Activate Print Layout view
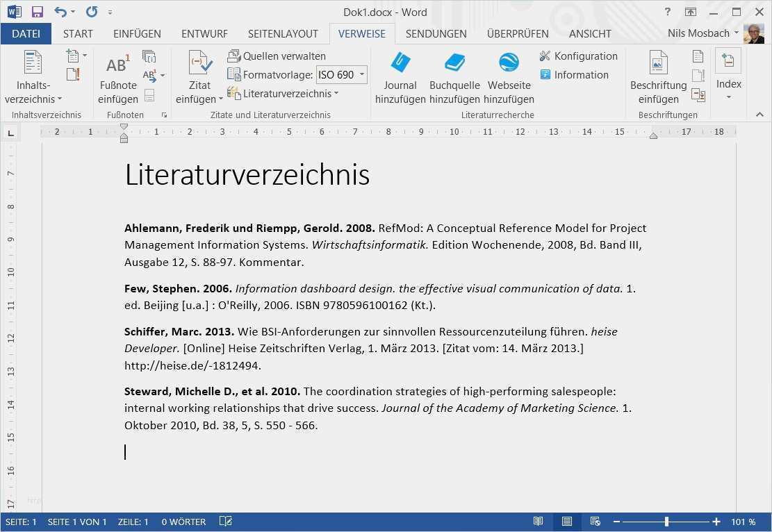This screenshot has height=532, width=772. (566, 522)
